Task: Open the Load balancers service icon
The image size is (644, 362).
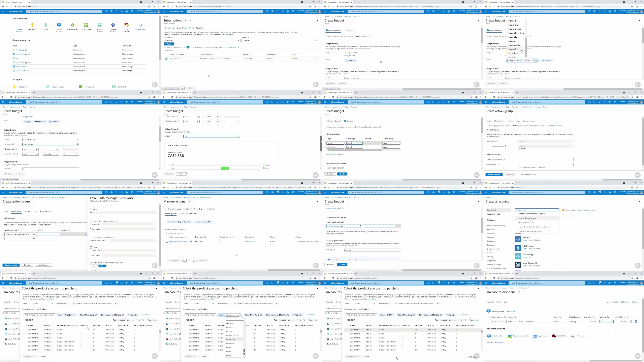Action: pos(73,25)
